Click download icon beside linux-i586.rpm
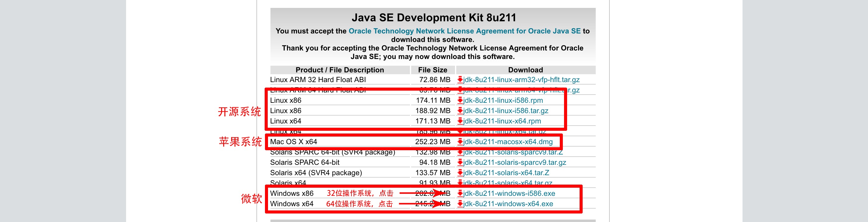 [460, 100]
